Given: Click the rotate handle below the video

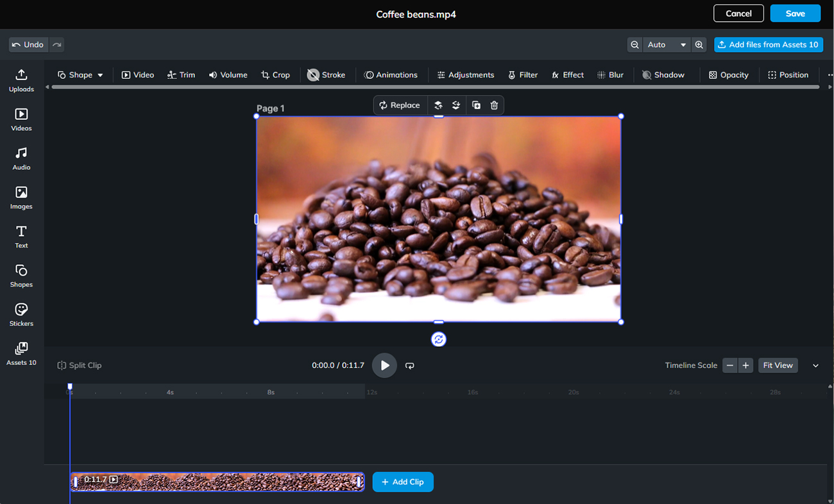Looking at the screenshot, I should (x=439, y=340).
